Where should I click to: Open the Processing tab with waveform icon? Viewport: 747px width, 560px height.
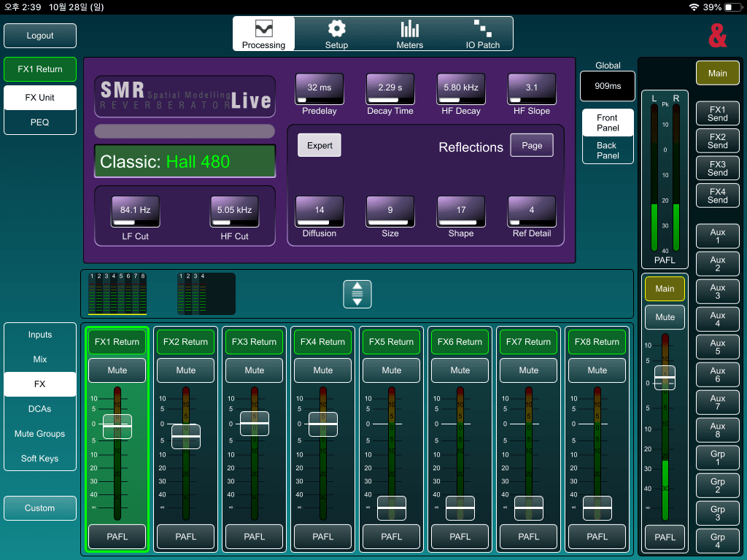(x=263, y=34)
